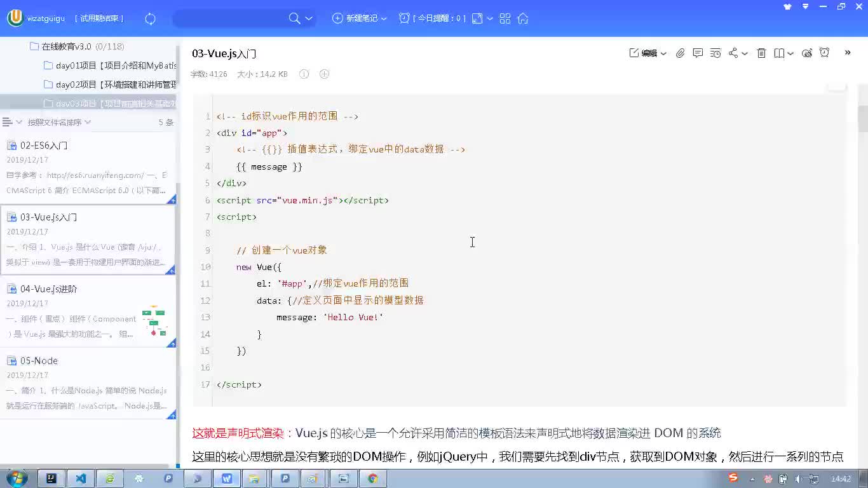The width and height of the screenshot is (868, 488).
Task: Open Chrome from taskbar
Action: pos(373,478)
